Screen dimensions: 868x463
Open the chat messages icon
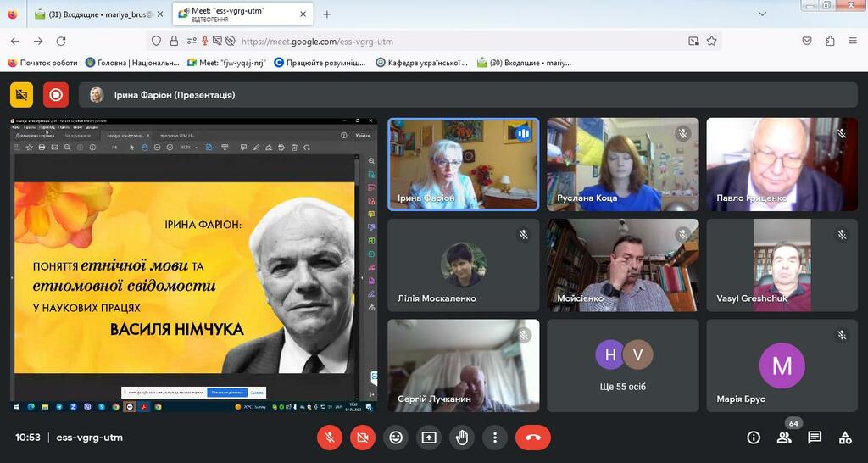pos(815,438)
